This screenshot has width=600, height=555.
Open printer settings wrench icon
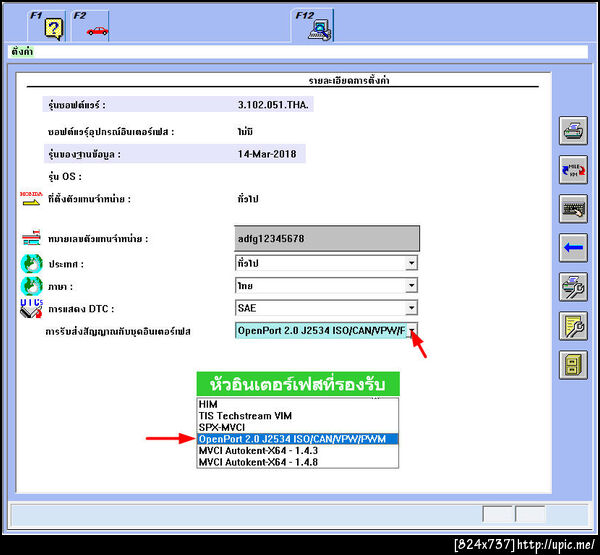(x=573, y=287)
